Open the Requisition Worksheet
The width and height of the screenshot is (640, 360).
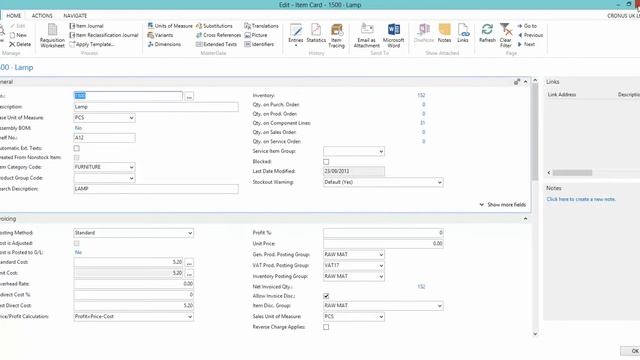(x=52, y=36)
